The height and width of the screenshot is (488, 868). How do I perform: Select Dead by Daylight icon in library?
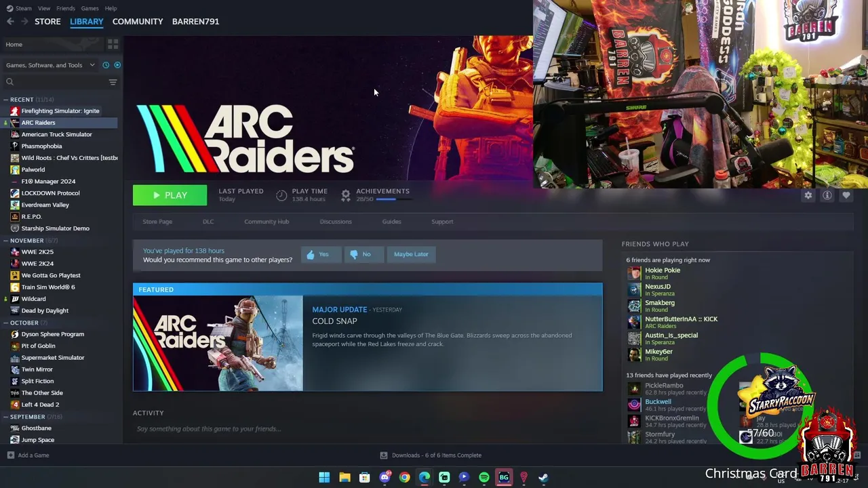pos(15,310)
